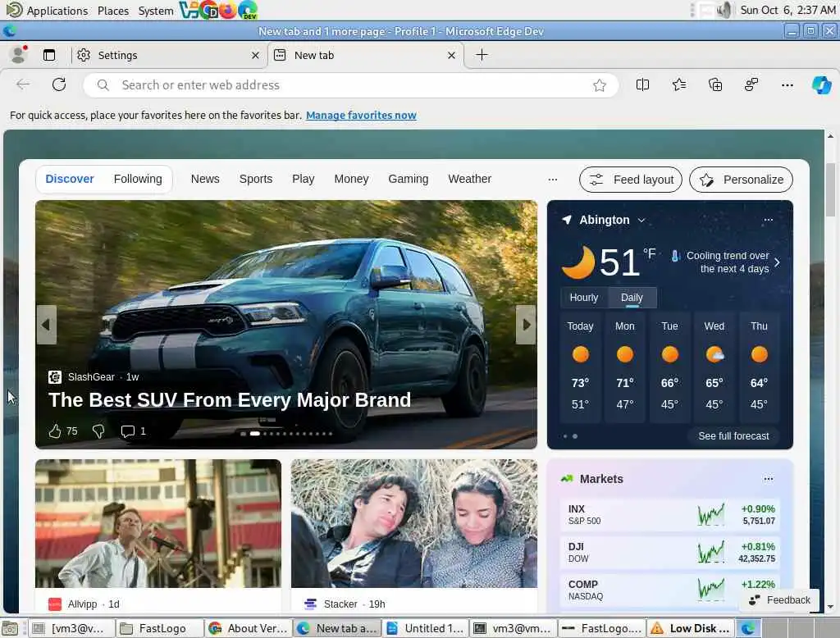
Task: Open the Cooling trend forecast chevron
Action: pyautogui.click(x=777, y=262)
